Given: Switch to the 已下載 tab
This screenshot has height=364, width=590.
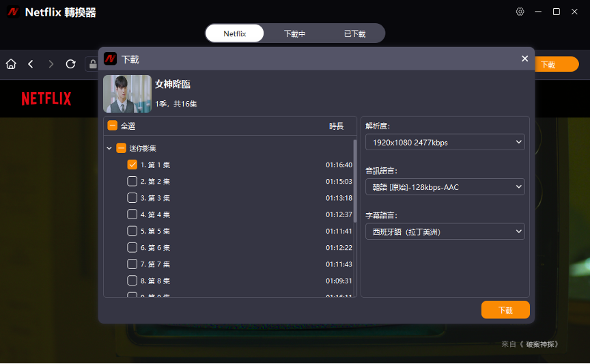Looking at the screenshot, I should (x=354, y=33).
